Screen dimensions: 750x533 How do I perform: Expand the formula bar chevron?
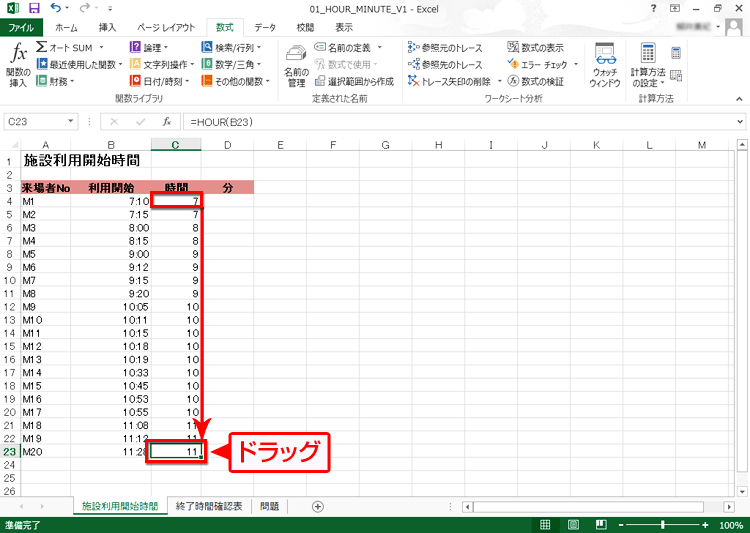click(740, 122)
